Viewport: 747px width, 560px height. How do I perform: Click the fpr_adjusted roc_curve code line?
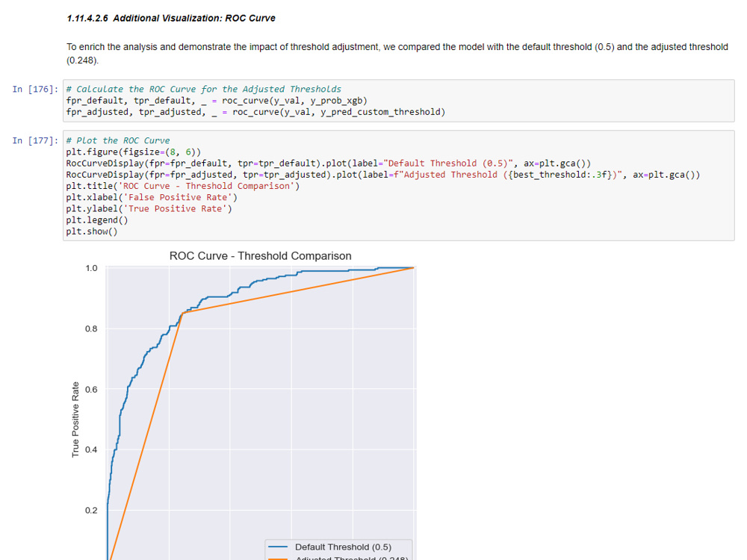pyautogui.click(x=255, y=112)
